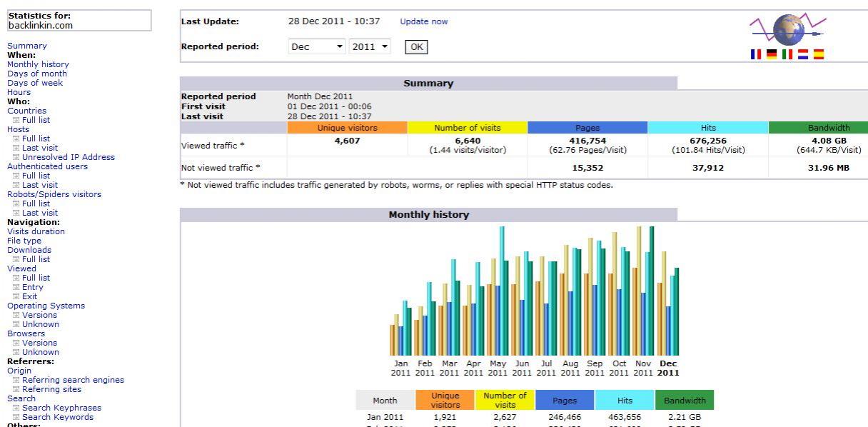Switch language using the Italian flag

click(x=787, y=54)
